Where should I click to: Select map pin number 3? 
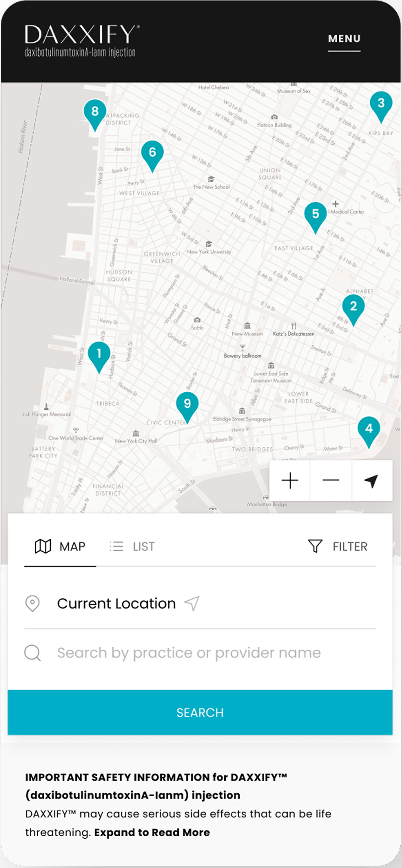381,107
